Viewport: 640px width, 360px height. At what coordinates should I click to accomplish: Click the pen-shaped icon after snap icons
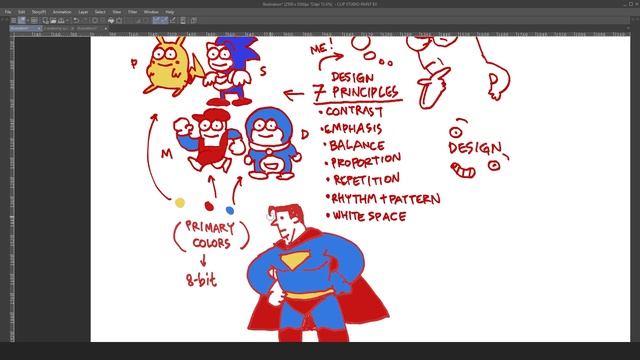173,20
